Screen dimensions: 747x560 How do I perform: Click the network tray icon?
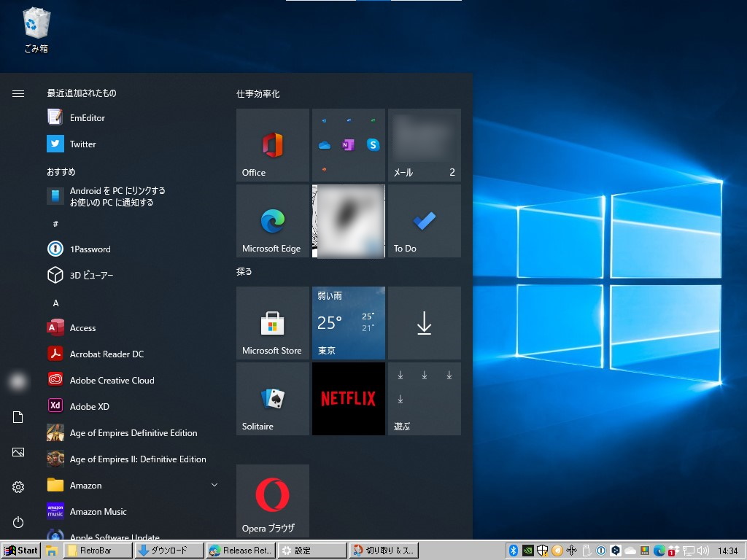(x=689, y=551)
